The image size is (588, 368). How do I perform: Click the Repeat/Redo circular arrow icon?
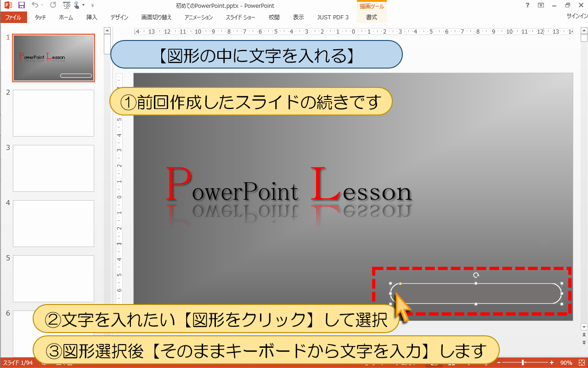(53, 6)
